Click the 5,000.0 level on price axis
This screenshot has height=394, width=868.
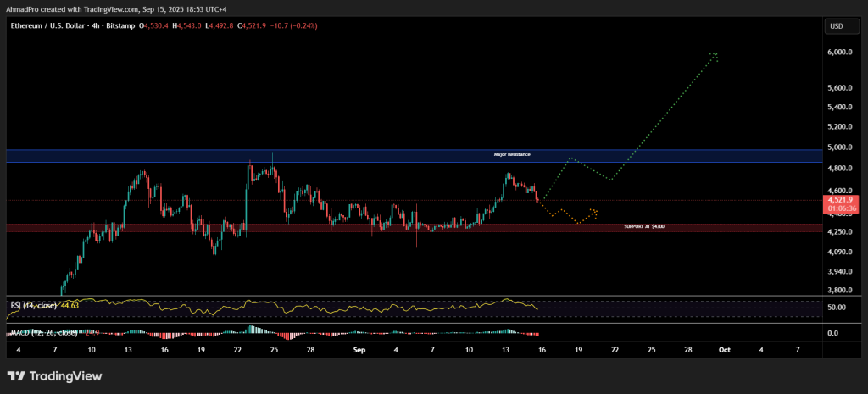coord(839,147)
